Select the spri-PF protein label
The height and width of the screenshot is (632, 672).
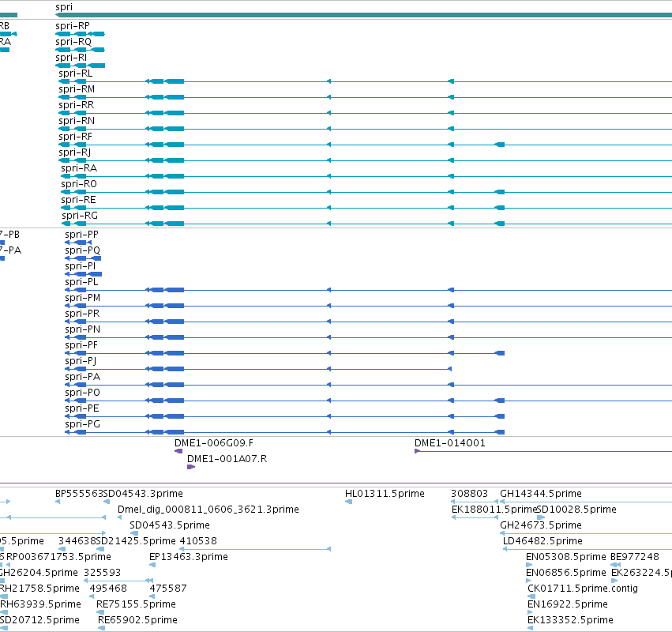[x=81, y=345]
